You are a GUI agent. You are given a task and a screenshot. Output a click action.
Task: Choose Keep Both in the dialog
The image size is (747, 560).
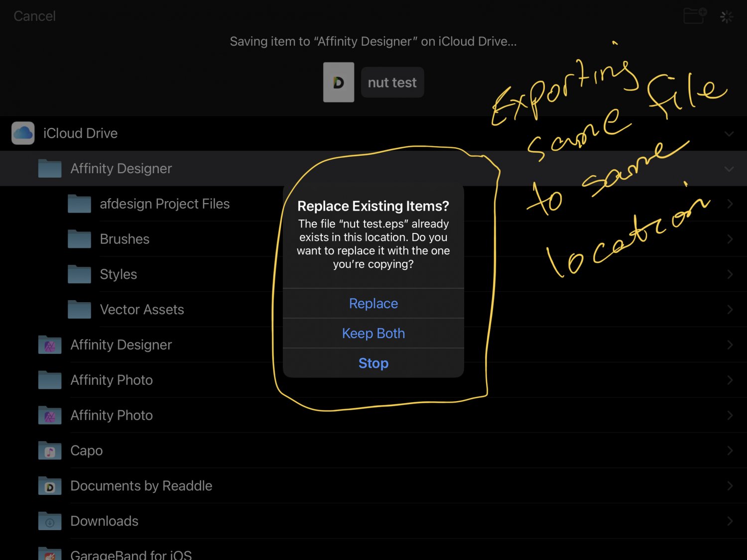click(373, 333)
